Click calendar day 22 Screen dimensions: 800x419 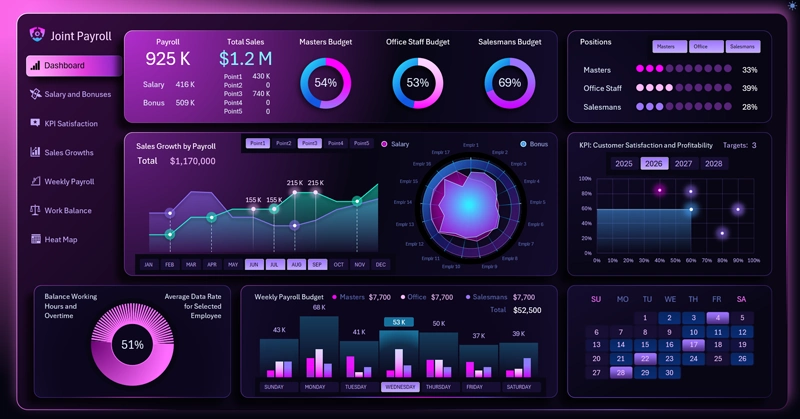645,359
